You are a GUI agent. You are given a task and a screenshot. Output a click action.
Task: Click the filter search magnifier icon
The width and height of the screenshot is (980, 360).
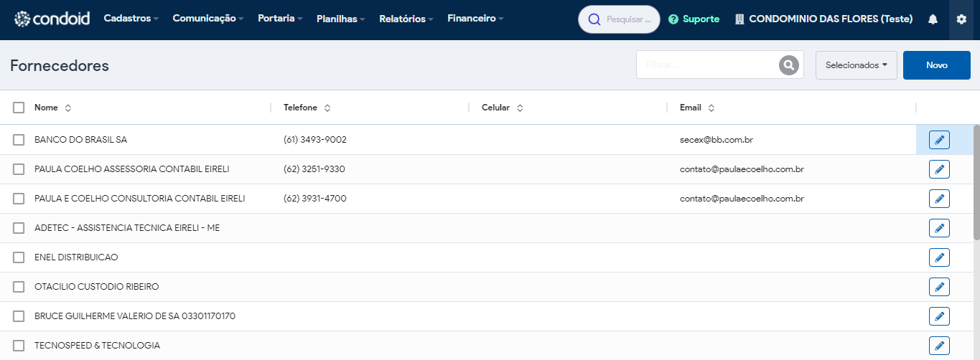[789, 65]
